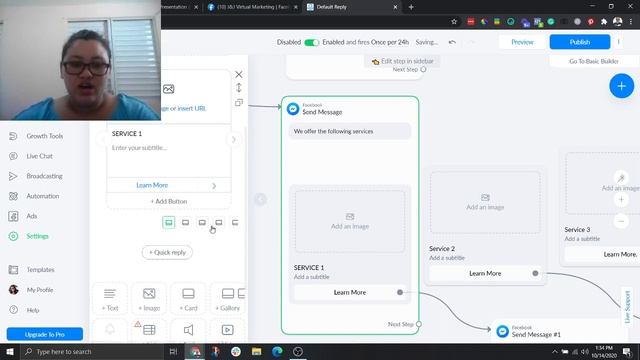
Task: Click the card image upload icon
Action: [169, 89]
